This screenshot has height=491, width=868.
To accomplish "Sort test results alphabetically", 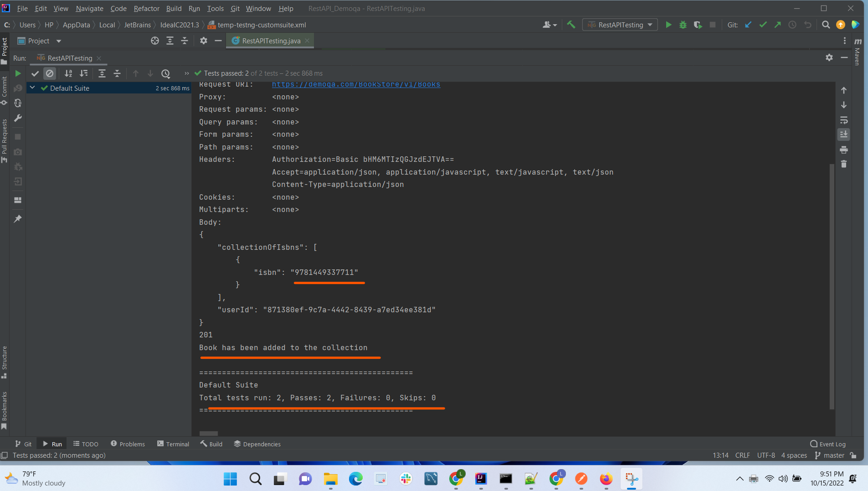I will 68,73.
